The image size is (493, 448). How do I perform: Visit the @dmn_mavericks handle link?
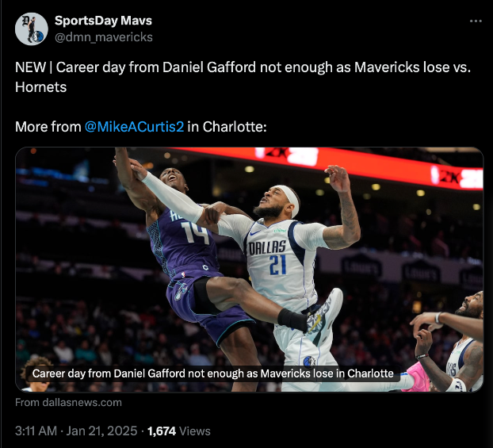tap(104, 37)
